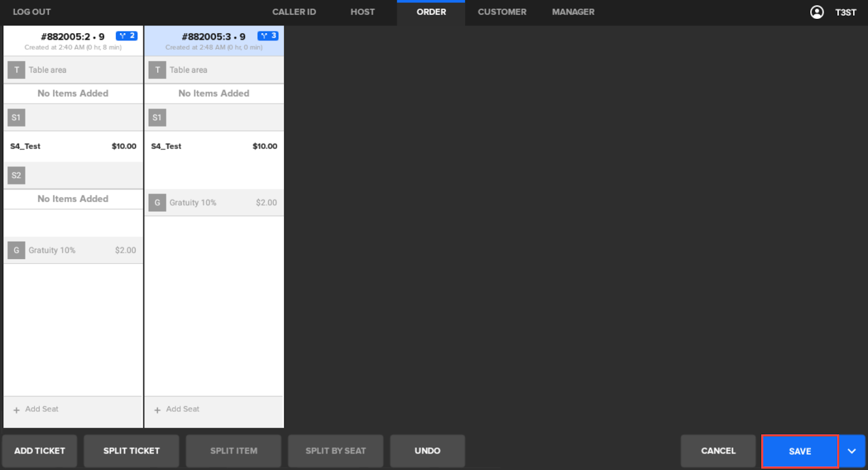The image size is (868, 470).
Task: Switch to the Customer tab
Action: click(x=502, y=12)
